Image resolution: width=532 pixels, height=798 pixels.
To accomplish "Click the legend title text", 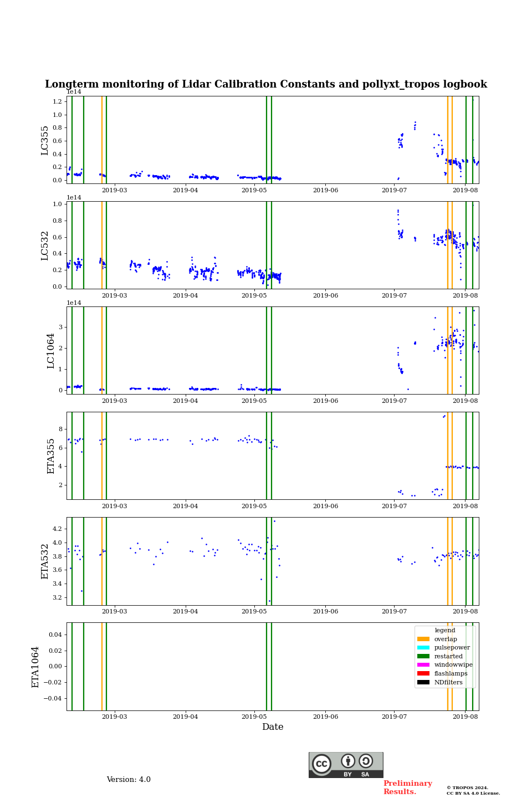I will point(444,630).
